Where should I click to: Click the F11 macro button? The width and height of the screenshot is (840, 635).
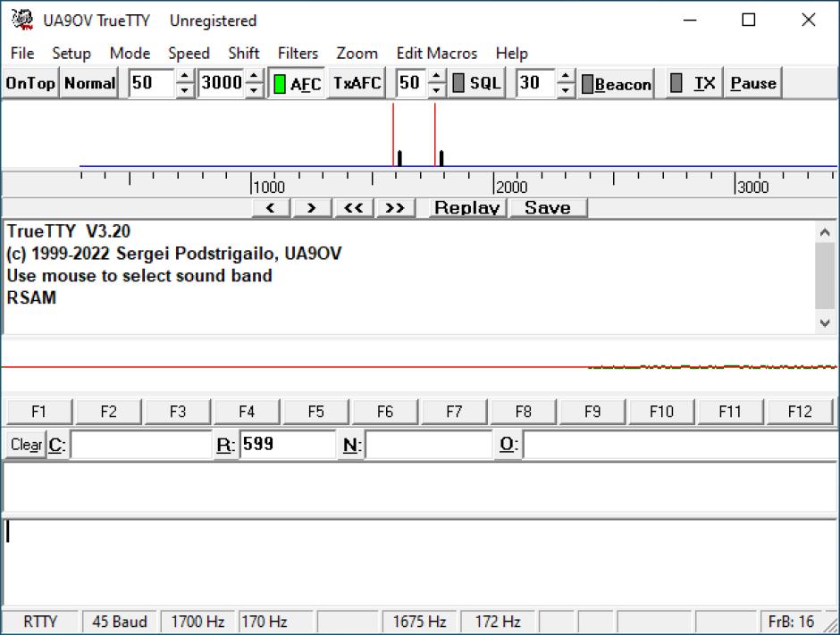pyautogui.click(x=730, y=411)
